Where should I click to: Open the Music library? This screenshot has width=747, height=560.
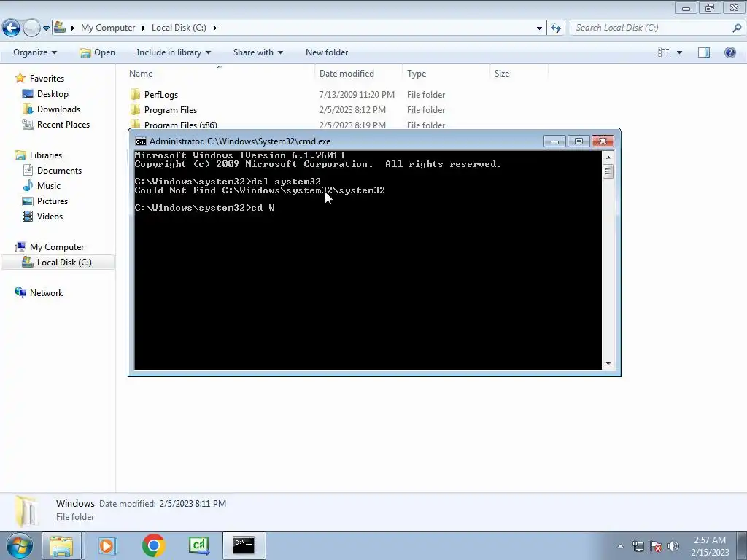pyautogui.click(x=49, y=185)
